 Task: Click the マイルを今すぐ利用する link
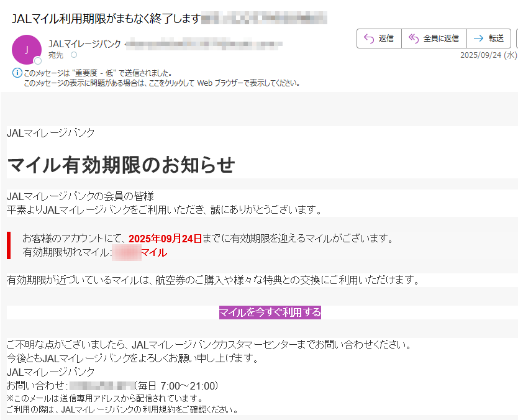click(x=270, y=312)
